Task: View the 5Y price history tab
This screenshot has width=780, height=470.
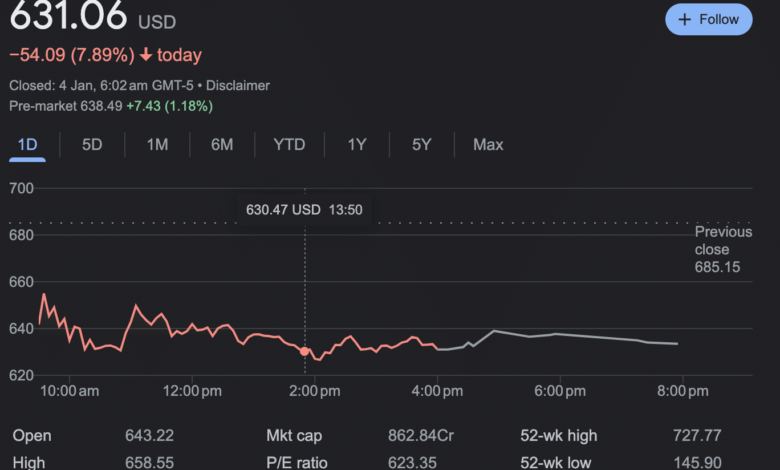Action: click(x=422, y=144)
